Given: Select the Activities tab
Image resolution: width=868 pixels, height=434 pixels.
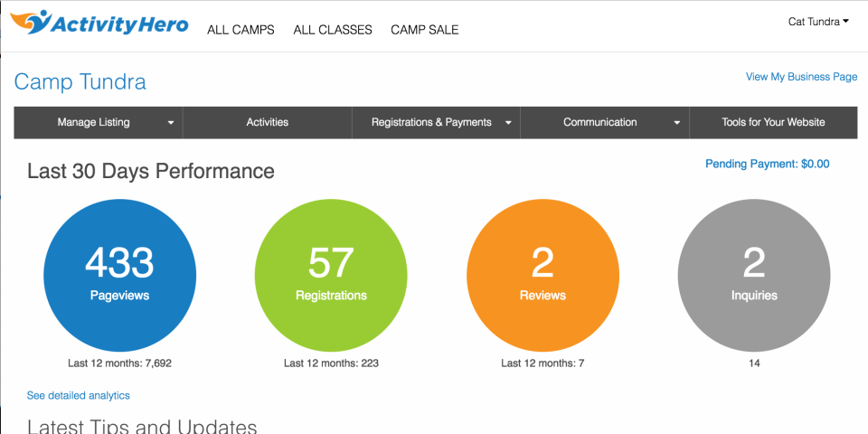Looking at the screenshot, I should click(267, 122).
